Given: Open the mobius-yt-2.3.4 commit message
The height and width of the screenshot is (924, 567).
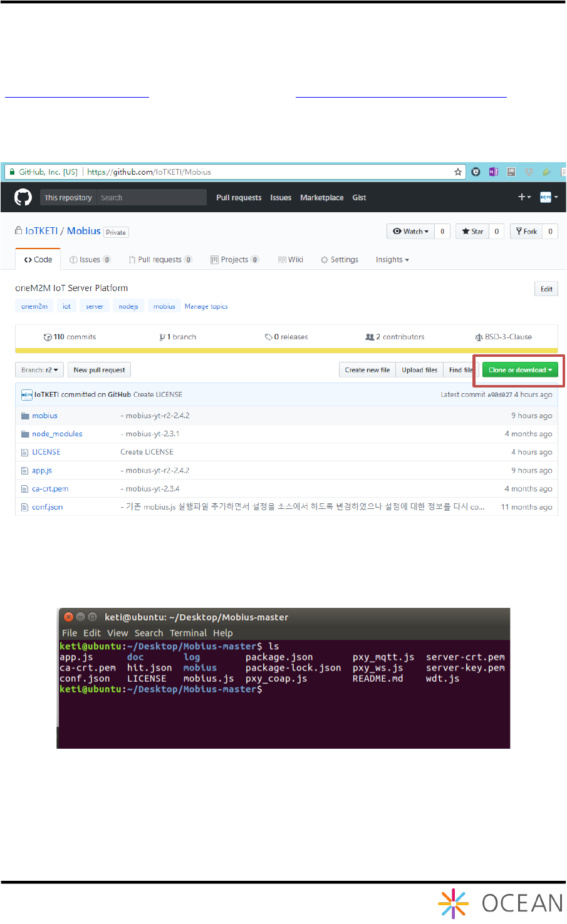Looking at the screenshot, I should [150, 489].
